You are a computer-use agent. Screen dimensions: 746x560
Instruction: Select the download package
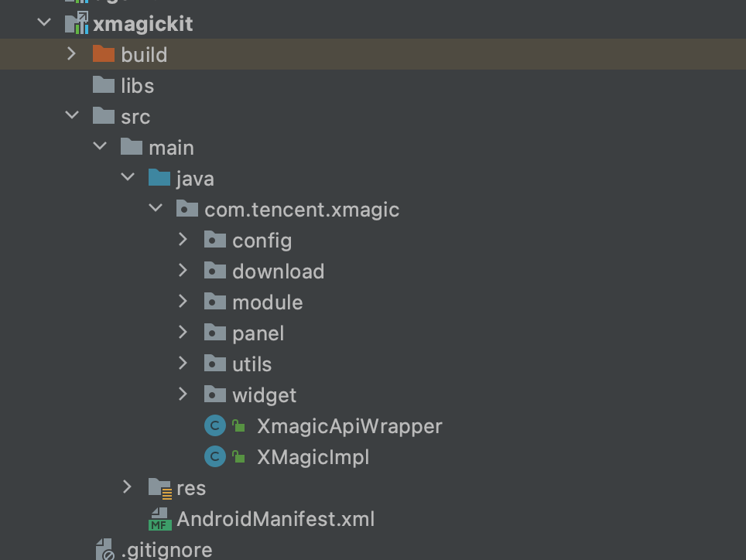278,271
